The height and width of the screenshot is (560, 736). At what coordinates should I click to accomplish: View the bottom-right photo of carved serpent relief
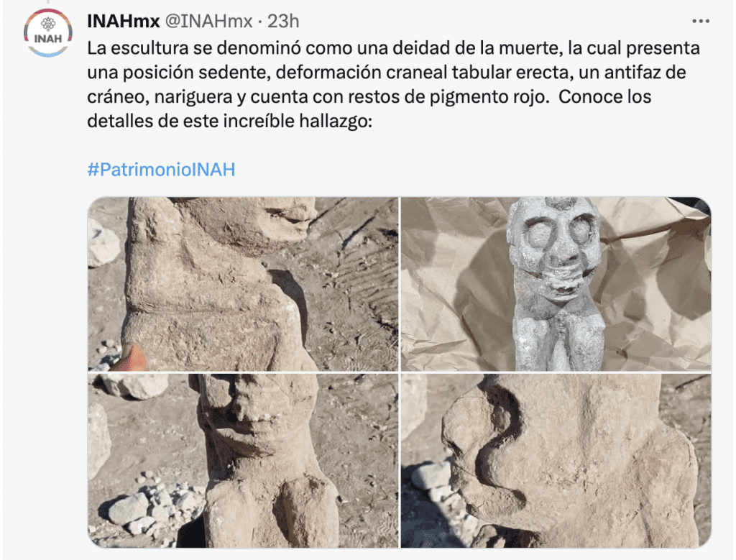[x=556, y=461]
